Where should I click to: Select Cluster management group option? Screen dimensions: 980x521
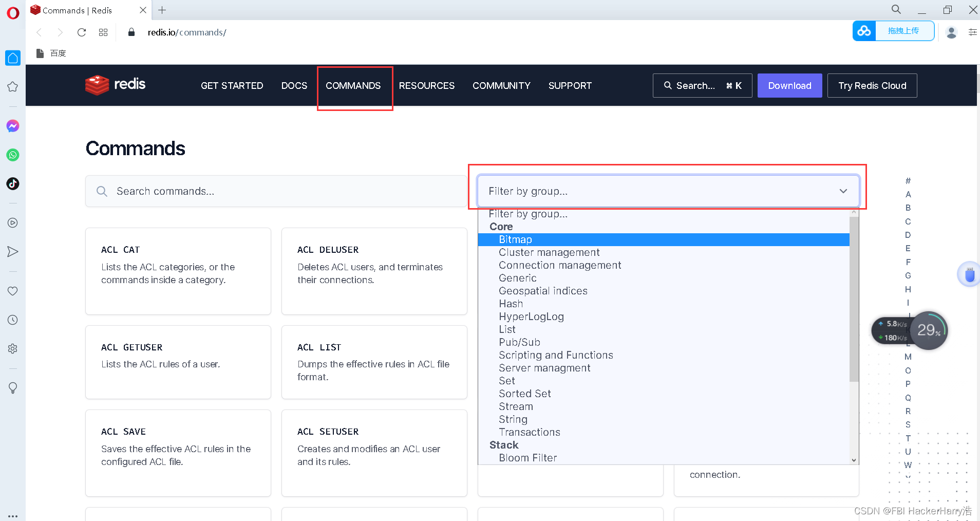point(664,252)
